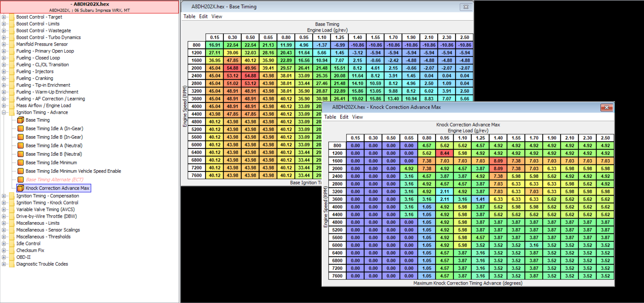The height and width of the screenshot is (303, 644).
Task: Click -1.37 cell in Base Timing table
Action: coord(322,45)
